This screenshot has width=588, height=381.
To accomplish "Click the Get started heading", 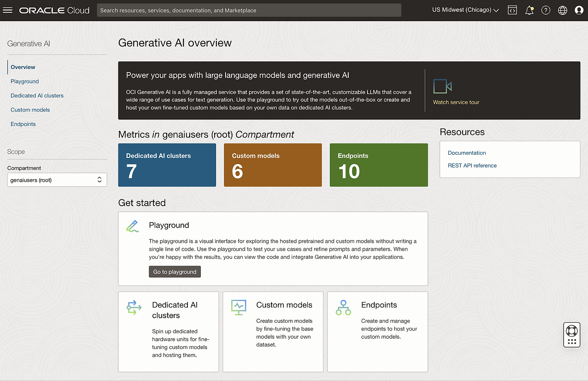I will [x=142, y=203].
